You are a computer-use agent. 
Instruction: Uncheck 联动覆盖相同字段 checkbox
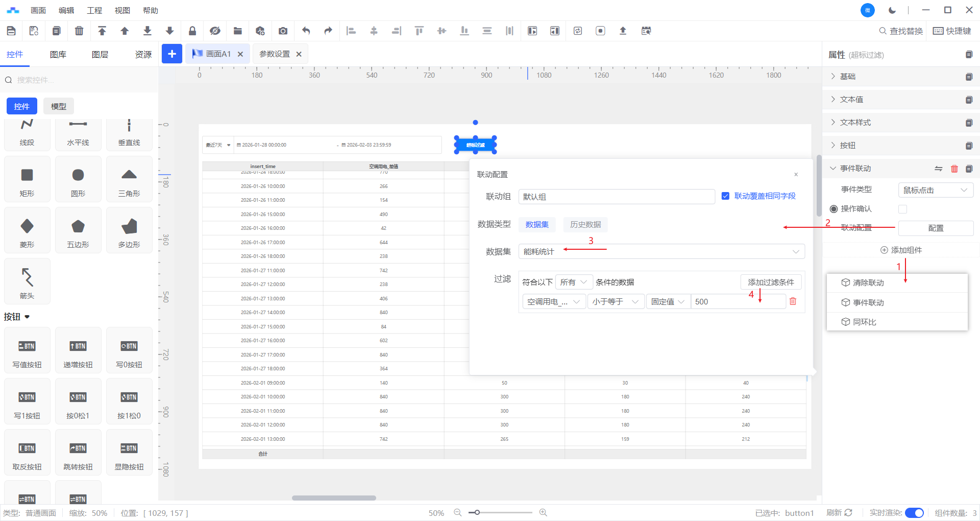pyautogui.click(x=725, y=196)
